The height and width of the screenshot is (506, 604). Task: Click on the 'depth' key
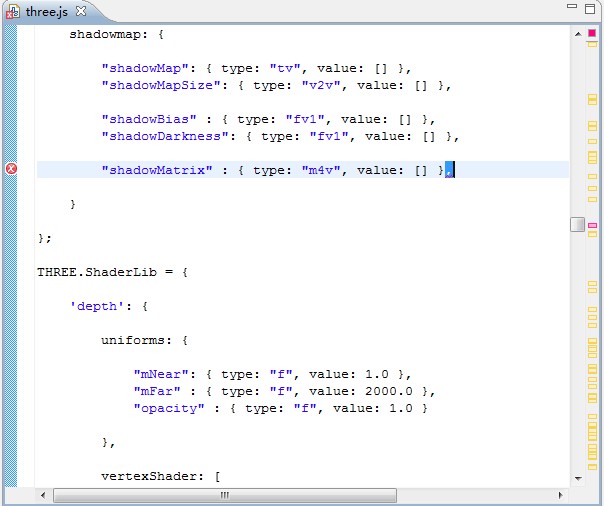(97, 306)
